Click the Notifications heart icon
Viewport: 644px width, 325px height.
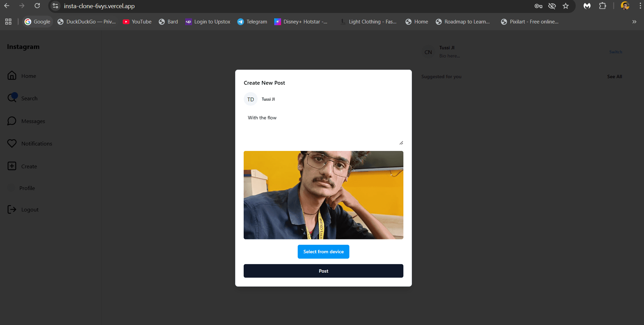click(x=12, y=143)
